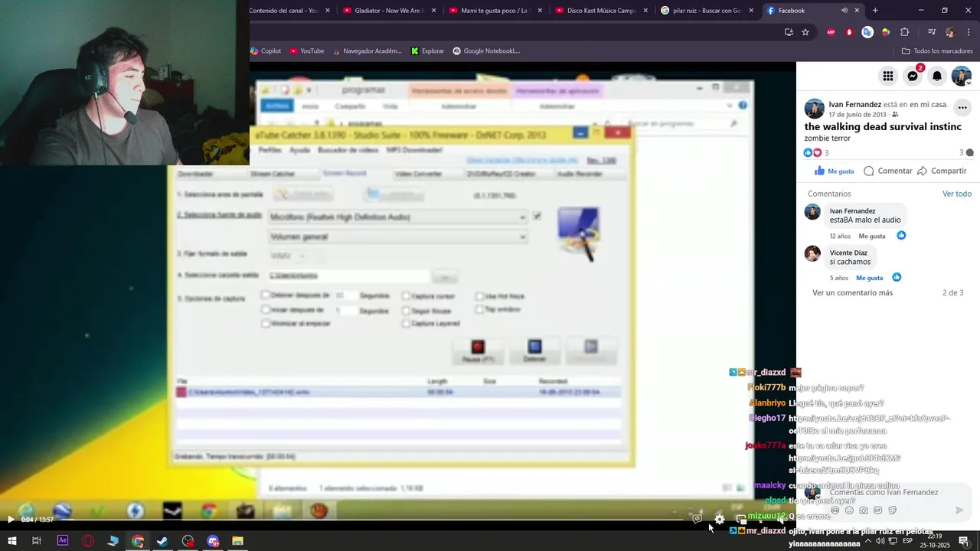The width and height of the screenshot is (980, 551).
Task: Open a new browser tab
Action: coord(875,11)
